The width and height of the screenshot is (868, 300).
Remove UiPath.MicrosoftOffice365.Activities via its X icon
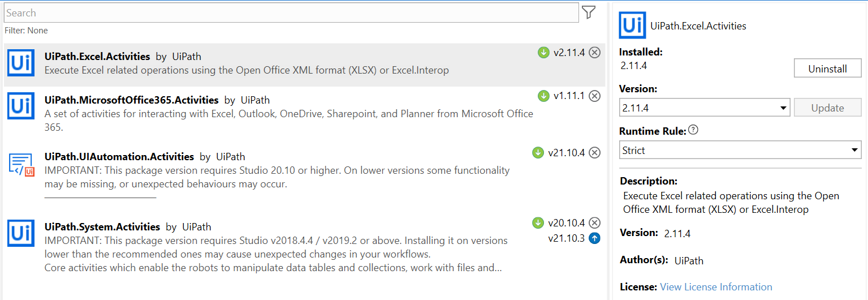(x=594, y=96)
